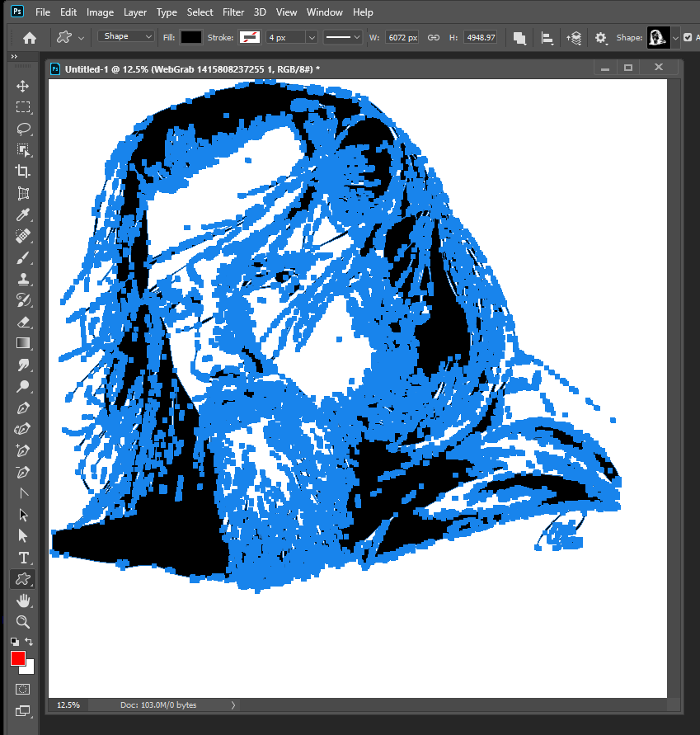The image size is (700, 735).
Task: Select the Frame tool
Action: click(x=22, y=193)
